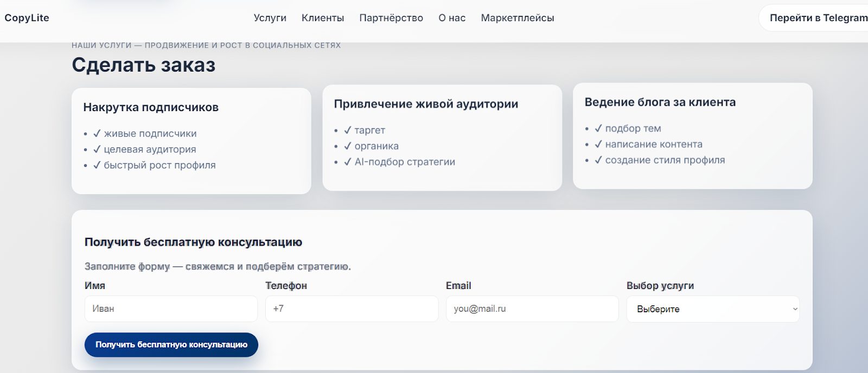Click the Email input field
Viewport: 868px width, 373px height.
[x=532, y=308]
